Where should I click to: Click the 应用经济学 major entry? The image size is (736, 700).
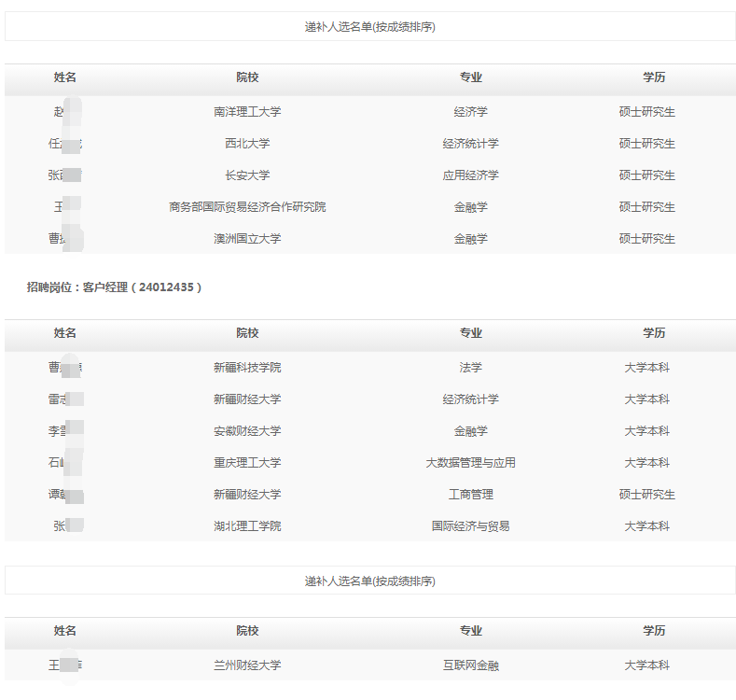click(x=470, y=175)
